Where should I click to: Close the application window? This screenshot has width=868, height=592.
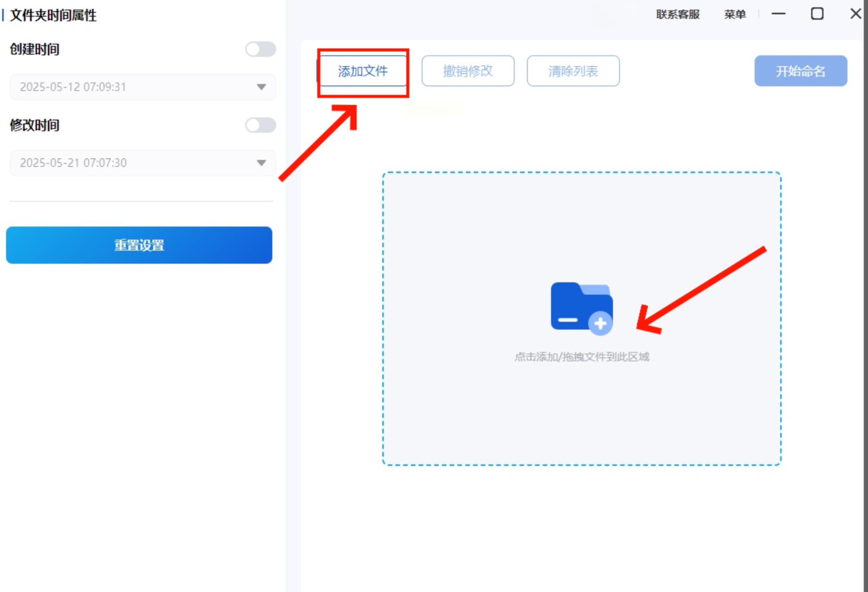pos(855,14)
